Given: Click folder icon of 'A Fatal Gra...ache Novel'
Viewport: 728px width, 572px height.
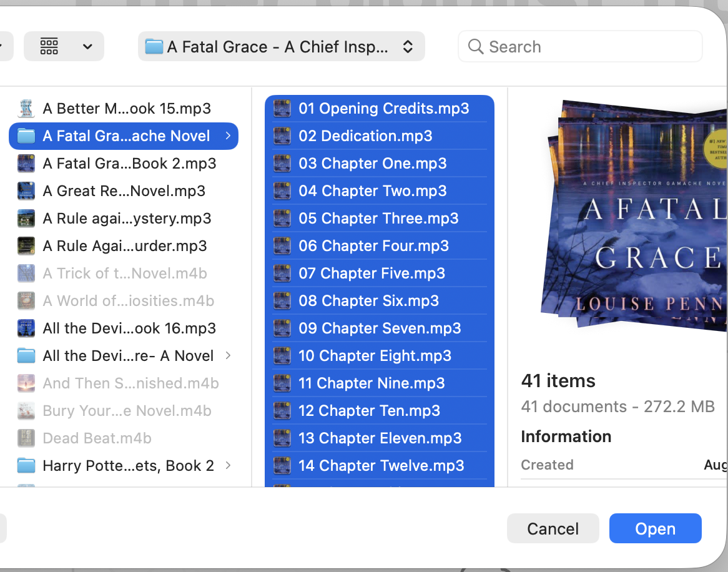Looking at the screenshot, I should point(26,136).
